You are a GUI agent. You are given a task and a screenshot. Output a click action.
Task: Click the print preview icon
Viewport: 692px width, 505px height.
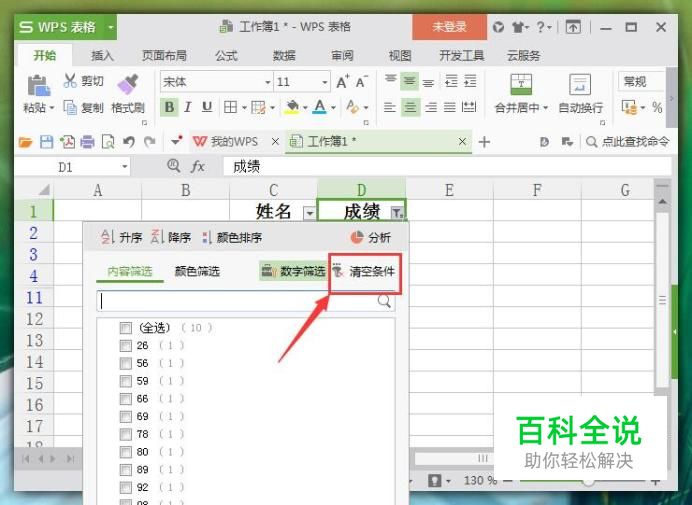click(108, 142)
